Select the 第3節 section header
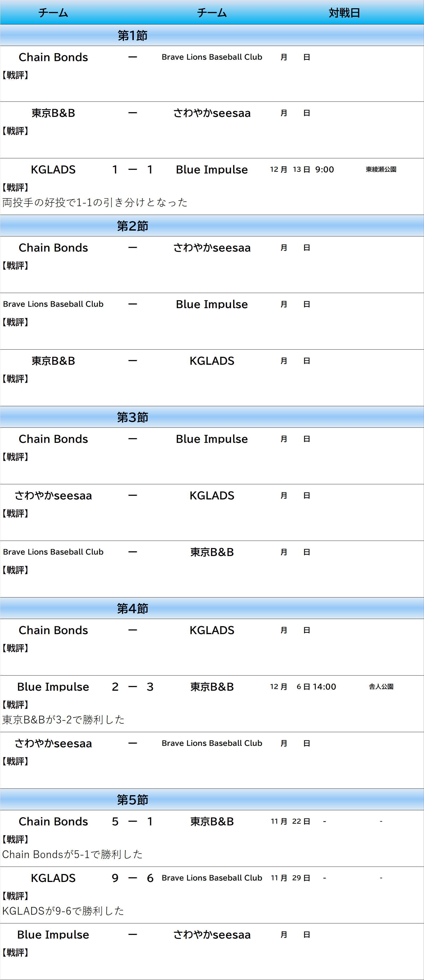The image size is (424, 980). (132, 417)
